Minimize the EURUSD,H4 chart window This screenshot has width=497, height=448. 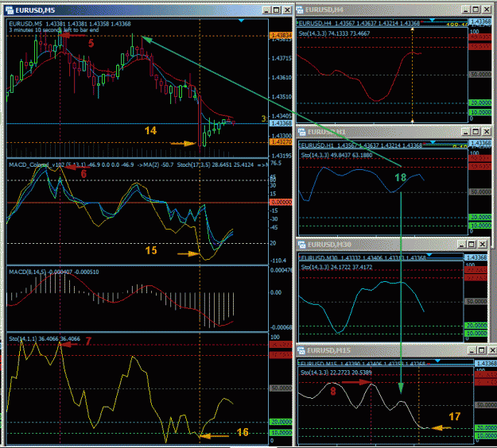pos(466,10)
